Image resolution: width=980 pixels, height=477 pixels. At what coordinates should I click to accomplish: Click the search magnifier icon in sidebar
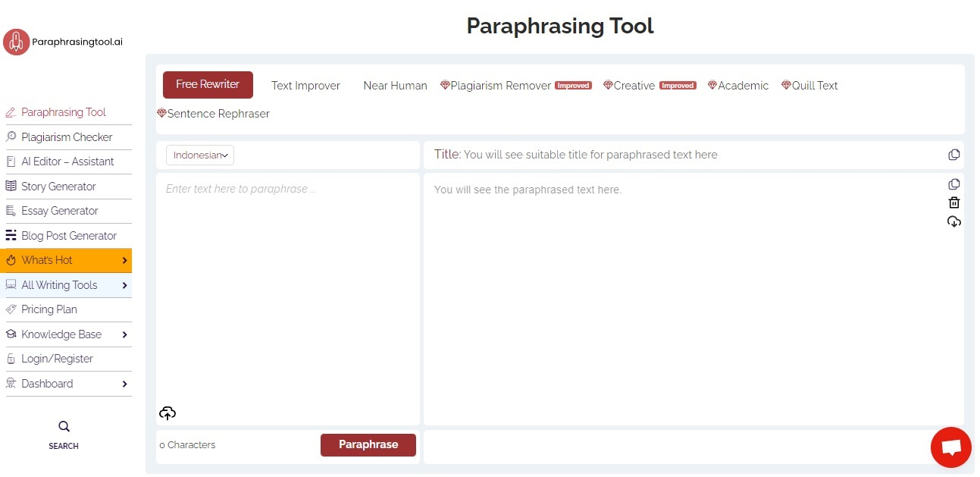(x=64, y=426)
